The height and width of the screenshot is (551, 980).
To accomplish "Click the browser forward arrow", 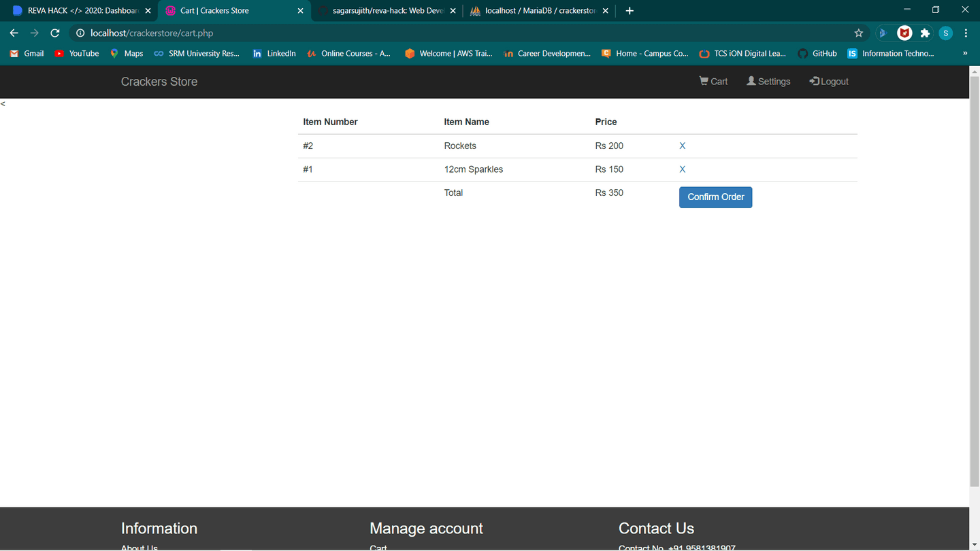I will (35, 33).
